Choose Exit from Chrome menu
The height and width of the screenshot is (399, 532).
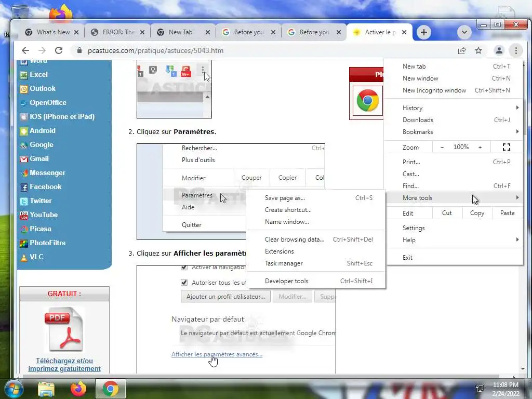click(455, 258)
